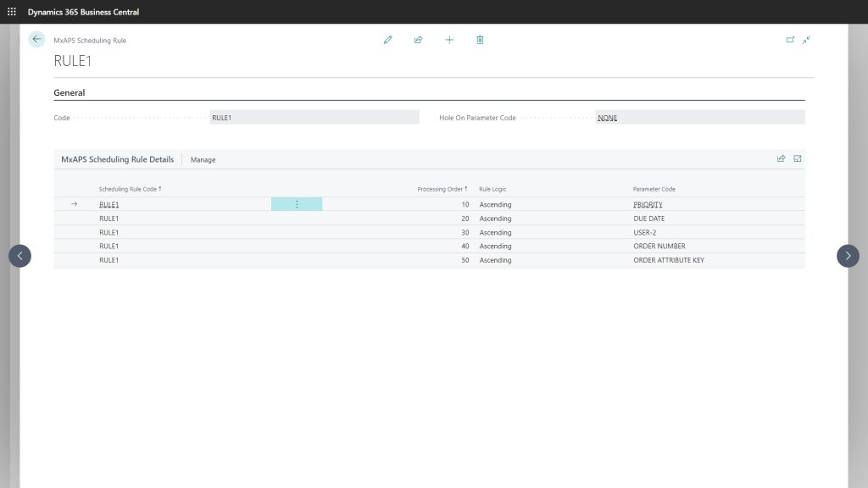Viewport: 868px width, 488px height.
Task: Open details in Excel via the icon
Action: click(798, 158)
